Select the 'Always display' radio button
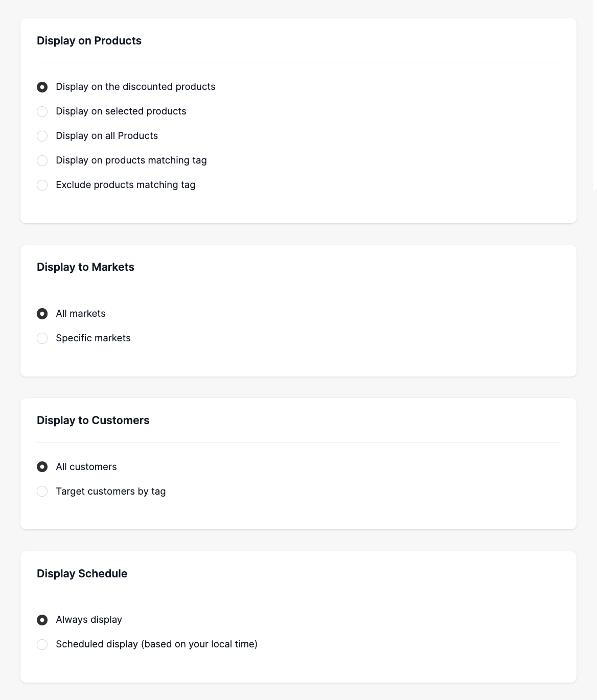This screenshot has width=597, height=700. [42, 620]
